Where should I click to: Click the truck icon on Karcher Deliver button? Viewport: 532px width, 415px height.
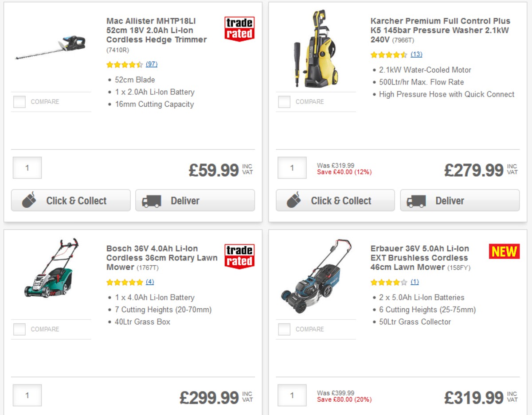click(x=416, y=200)
